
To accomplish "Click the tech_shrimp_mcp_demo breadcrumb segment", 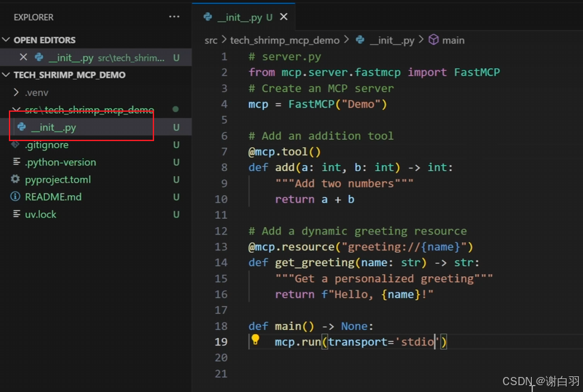I will (284, 40).
